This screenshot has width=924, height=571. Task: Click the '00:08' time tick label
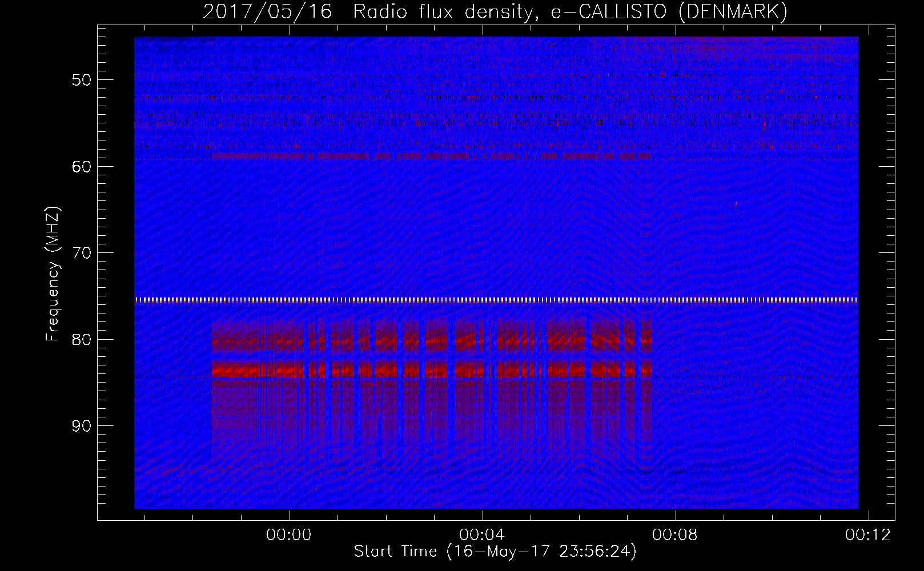675,535
